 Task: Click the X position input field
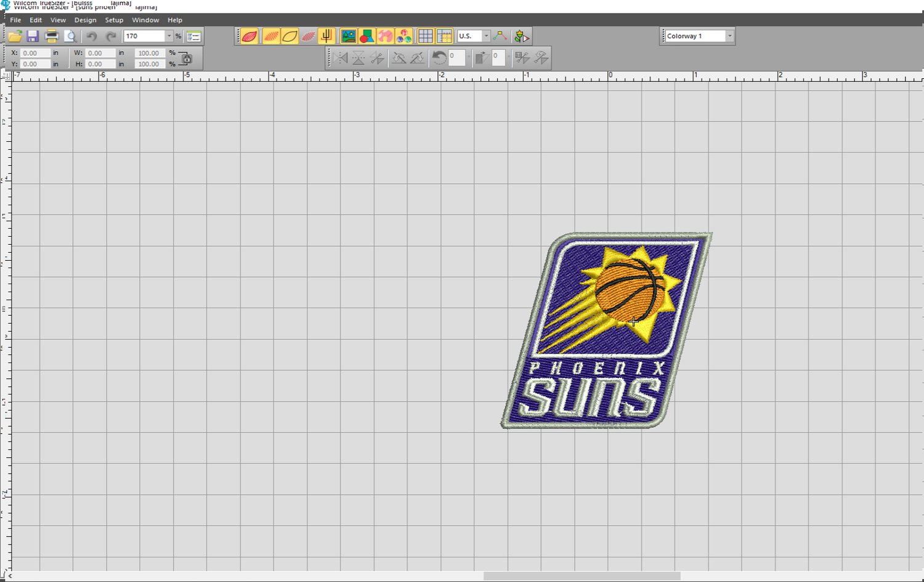[35, 53]
